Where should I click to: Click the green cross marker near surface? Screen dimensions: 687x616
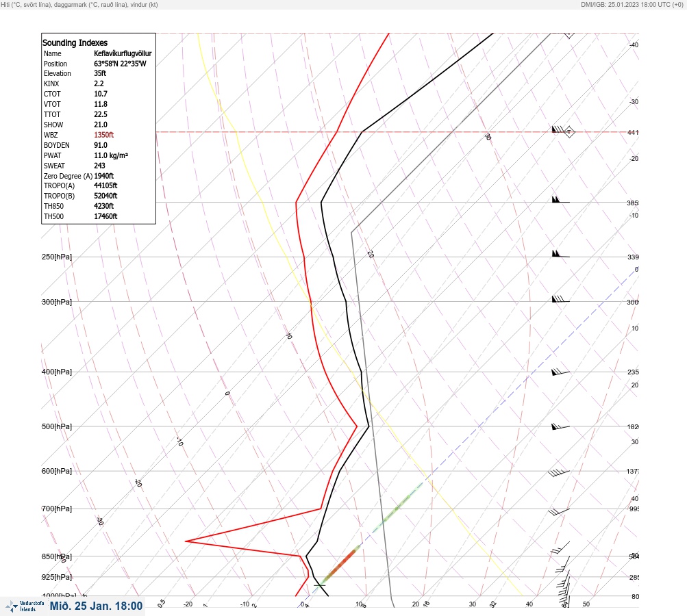point(320,585)
